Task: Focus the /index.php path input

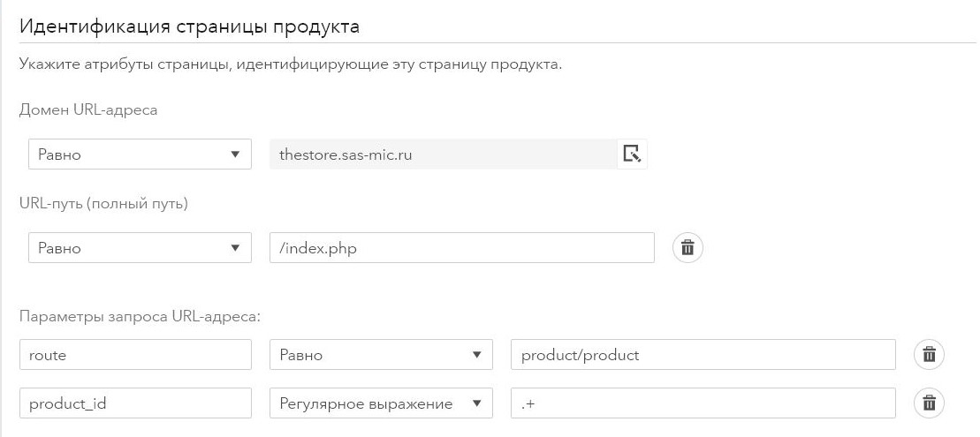Action: point(461,248)
